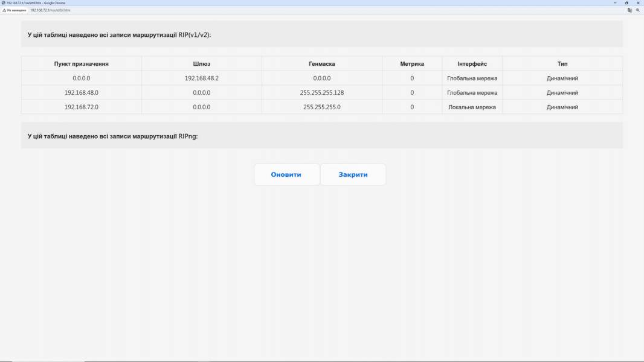The height and width of the screenshot is (362, 644).
Task: Click the netmask 255.255.255.128 cell
Action: point(322,93)
